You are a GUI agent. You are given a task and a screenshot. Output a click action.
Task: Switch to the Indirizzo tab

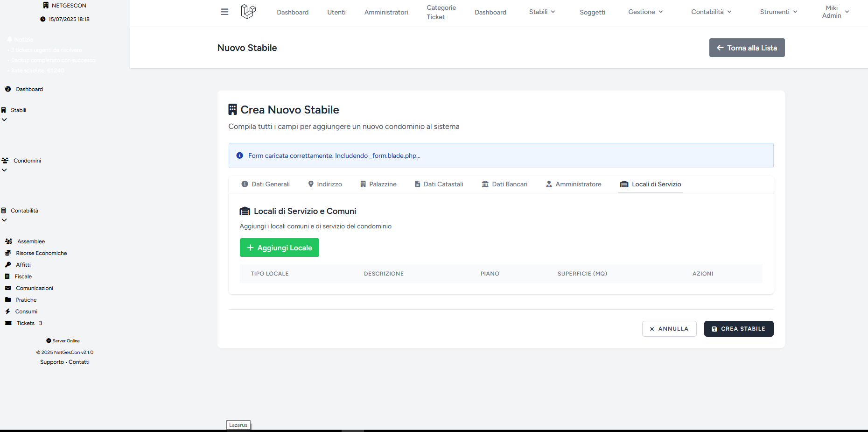coord(325,184)
